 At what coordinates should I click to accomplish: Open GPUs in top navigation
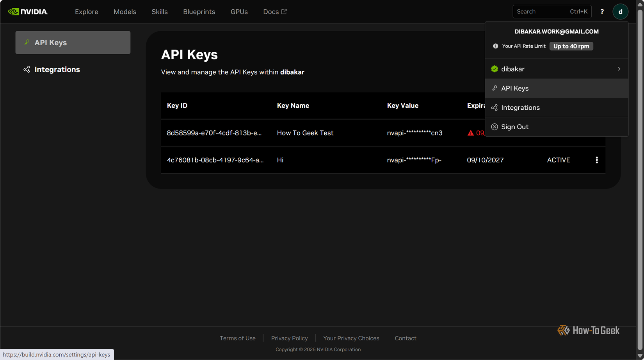[x=239, y=12]
